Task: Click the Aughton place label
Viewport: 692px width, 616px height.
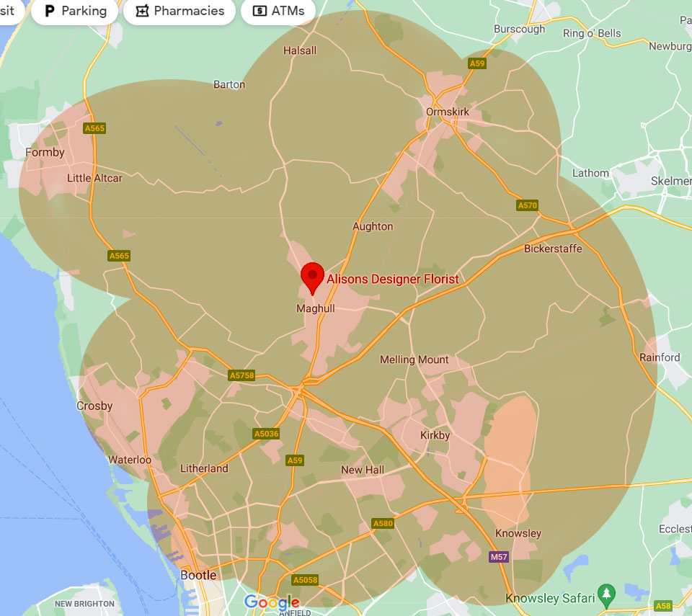Action: (373, 226)
